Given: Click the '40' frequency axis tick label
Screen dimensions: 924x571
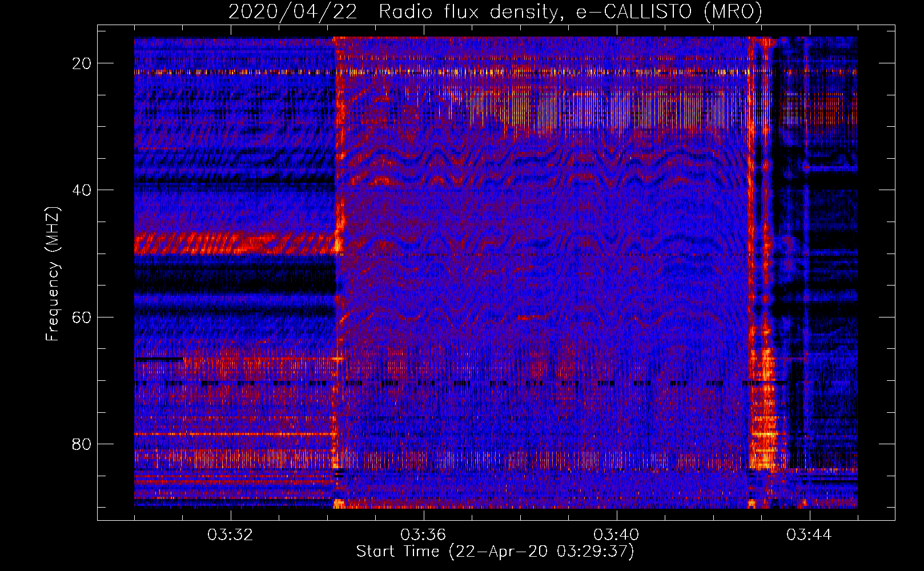Looking at the screenshot, I should click(x=82, y=190).
